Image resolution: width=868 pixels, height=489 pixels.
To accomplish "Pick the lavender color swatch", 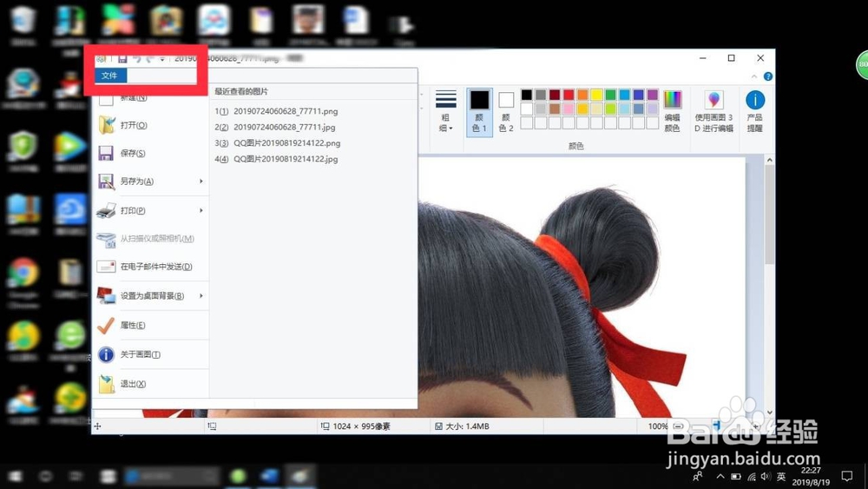I will pos(653,109).
